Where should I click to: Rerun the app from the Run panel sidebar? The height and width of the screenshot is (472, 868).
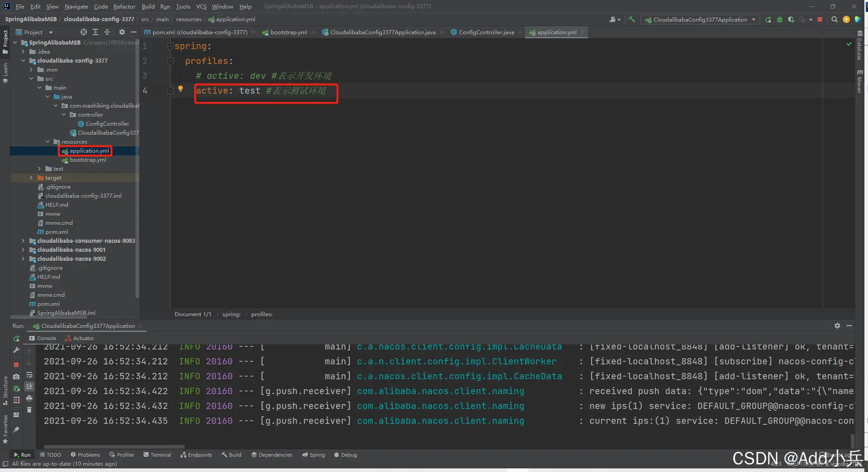[x=16, y=338]
